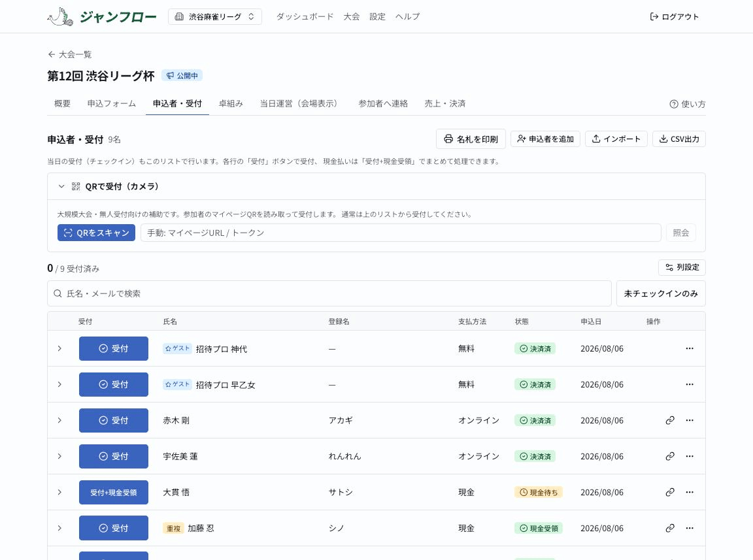Open the 当日運営（会場表示） tab
Viewport: 753px width, 560px height.
point(299,103)
